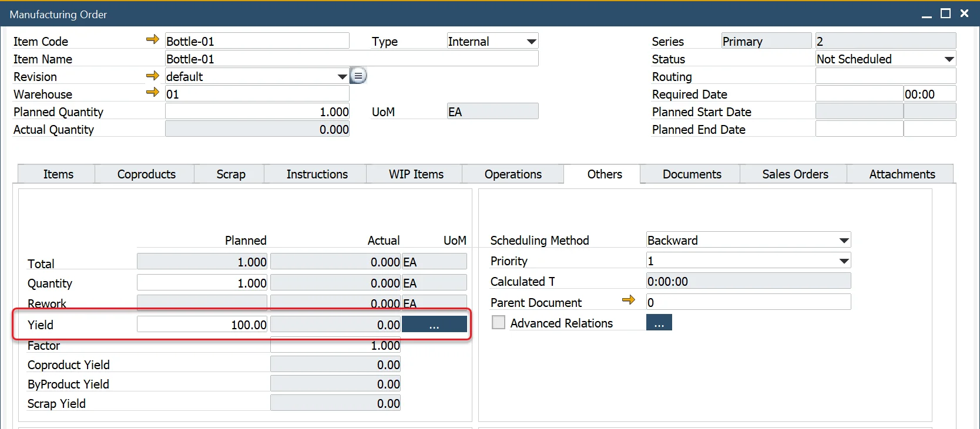This screenshot has width=980, height=429.
Task: Click the Revision link arrow icon
Action: pyautogui.click(x=152, y=76)
